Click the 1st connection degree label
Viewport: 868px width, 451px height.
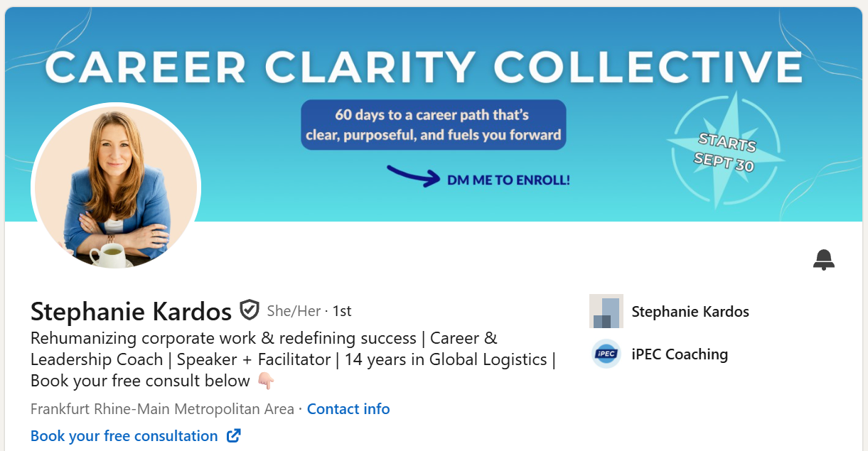(x=342, y=310)
